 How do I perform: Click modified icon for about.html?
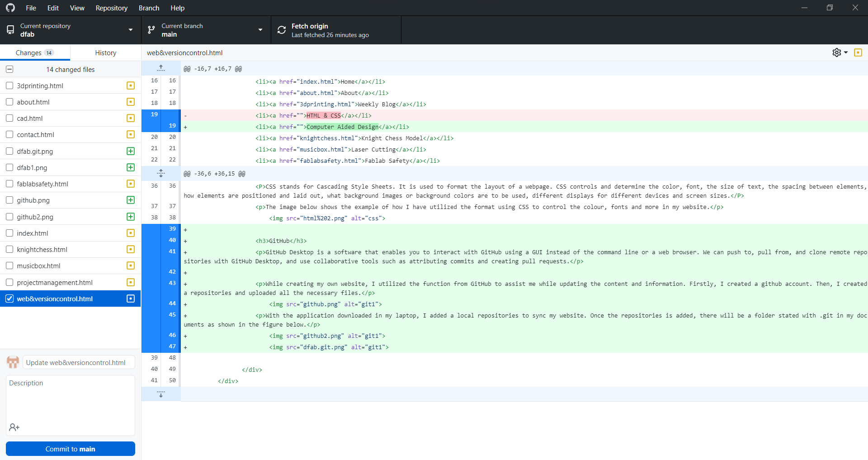pyautogui.click(x=131, y=102)
